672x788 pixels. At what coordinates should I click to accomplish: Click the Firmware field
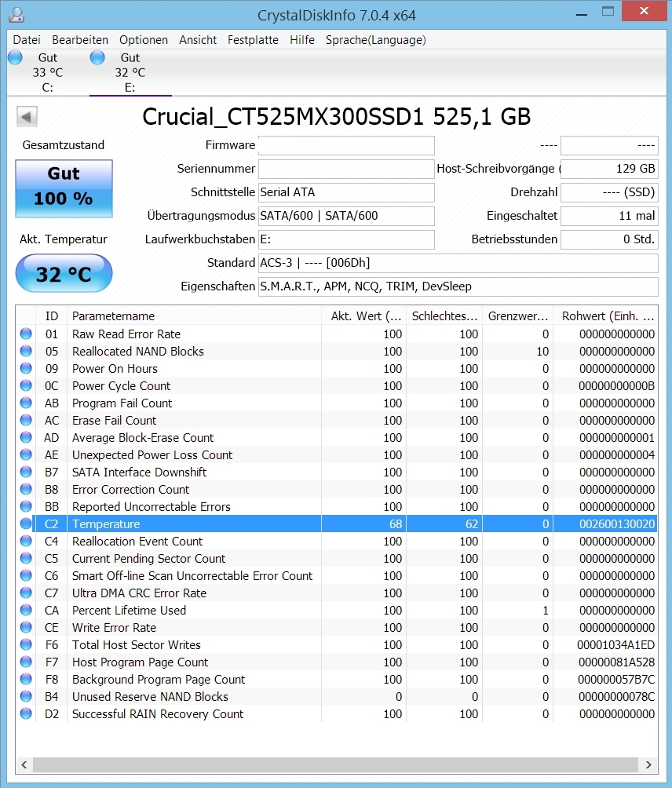346,145
